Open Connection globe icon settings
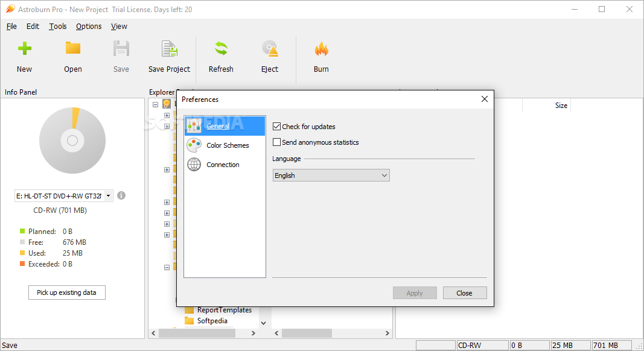644x351 pixels. (x=194, y=165)
